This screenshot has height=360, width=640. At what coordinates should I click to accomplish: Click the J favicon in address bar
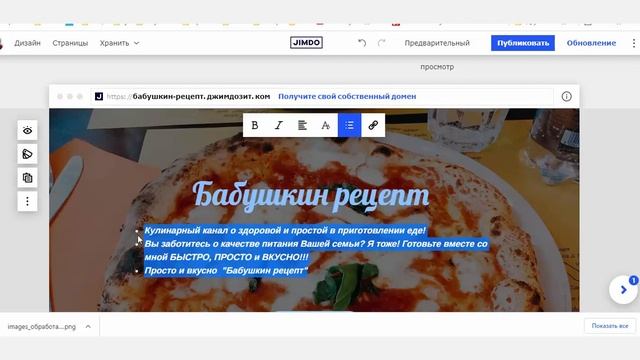[99, 96]
